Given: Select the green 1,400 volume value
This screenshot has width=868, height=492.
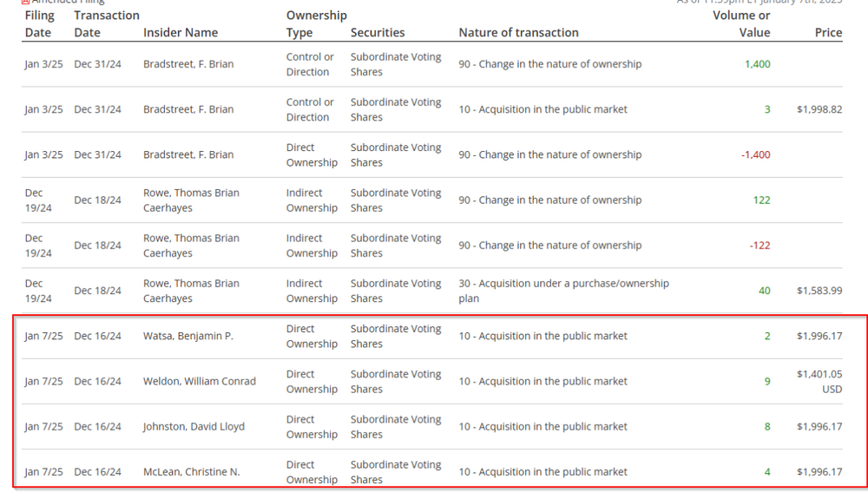Looking at the screenshot, I should 757,64.
